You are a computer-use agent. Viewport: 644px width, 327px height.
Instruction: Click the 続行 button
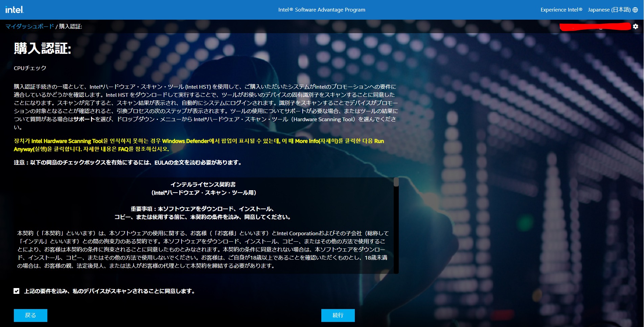coord(338,315)
